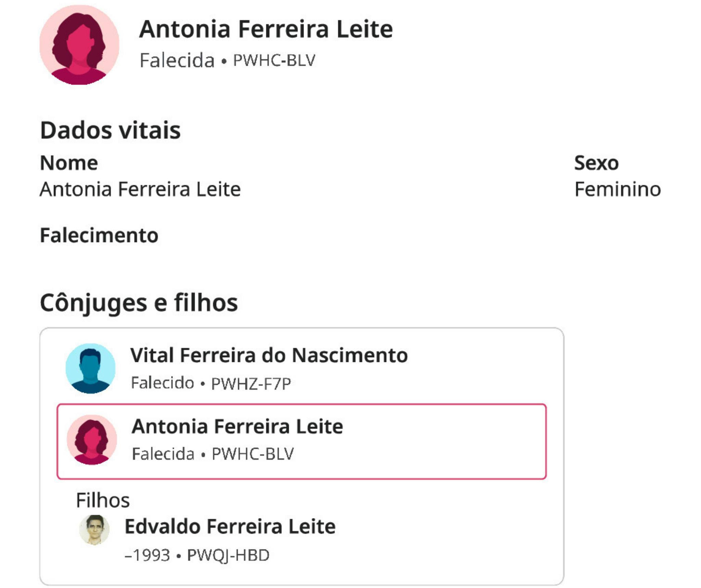Click the Feminino sex value

pos(617,189)
